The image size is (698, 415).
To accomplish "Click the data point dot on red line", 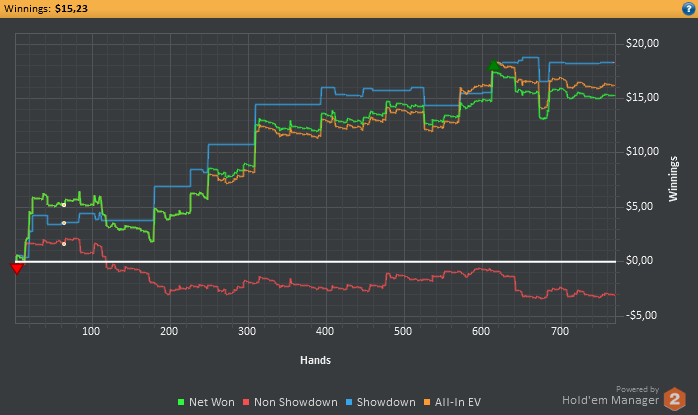I will point(64,244).
